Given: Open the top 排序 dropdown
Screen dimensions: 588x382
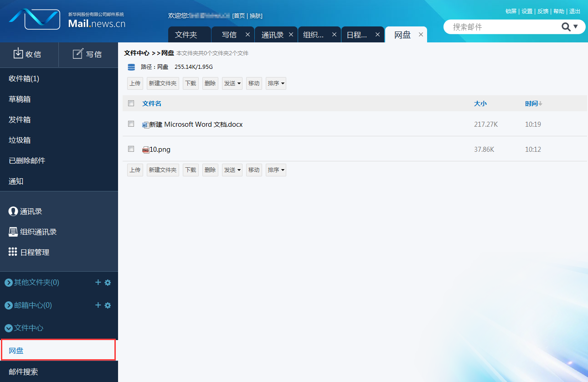Looking at the screenshot, I should (276, 83).
